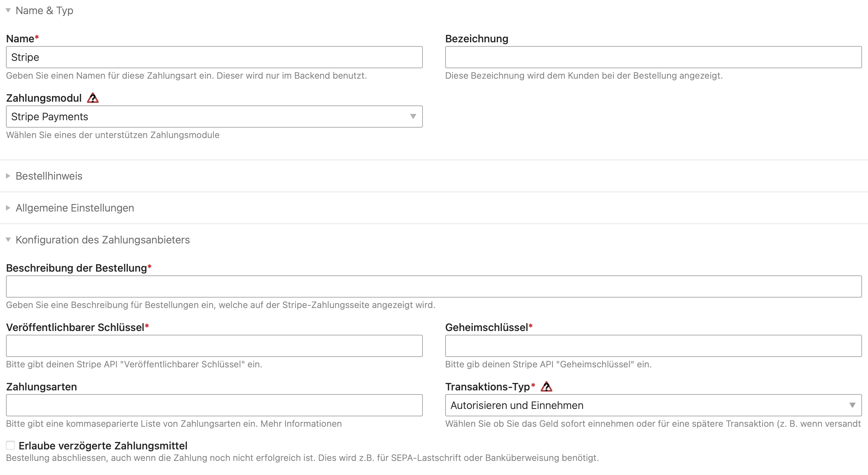868x475 pixels.
Task: Focus the Veröffentlichbarer Schlüssel input
Action: coord(214,346)
